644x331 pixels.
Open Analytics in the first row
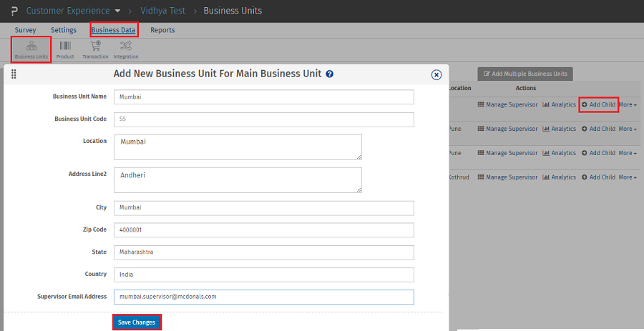pos(560,104)
